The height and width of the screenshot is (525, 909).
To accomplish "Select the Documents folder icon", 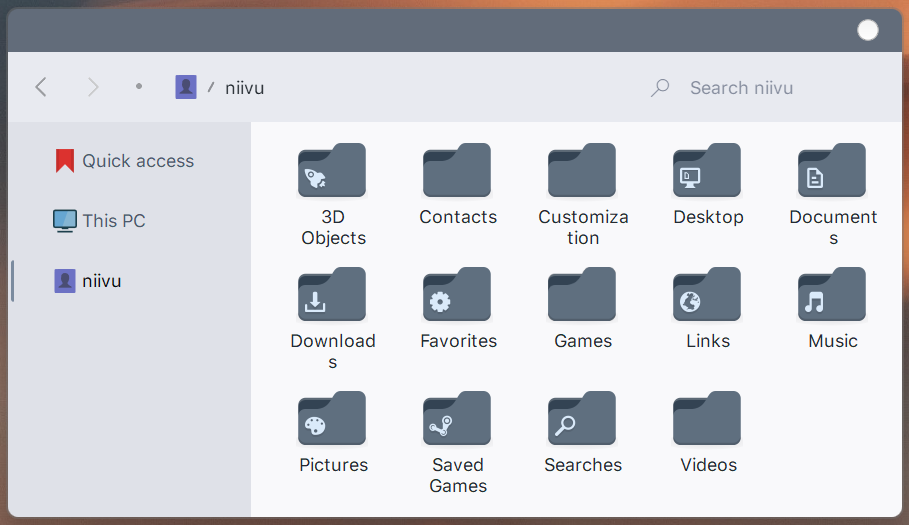I will tap(832, 172).
